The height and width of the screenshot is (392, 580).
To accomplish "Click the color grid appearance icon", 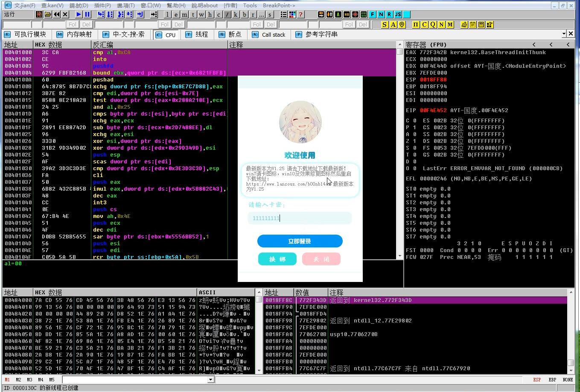I will pyautogui.click(x=292, y=14).
